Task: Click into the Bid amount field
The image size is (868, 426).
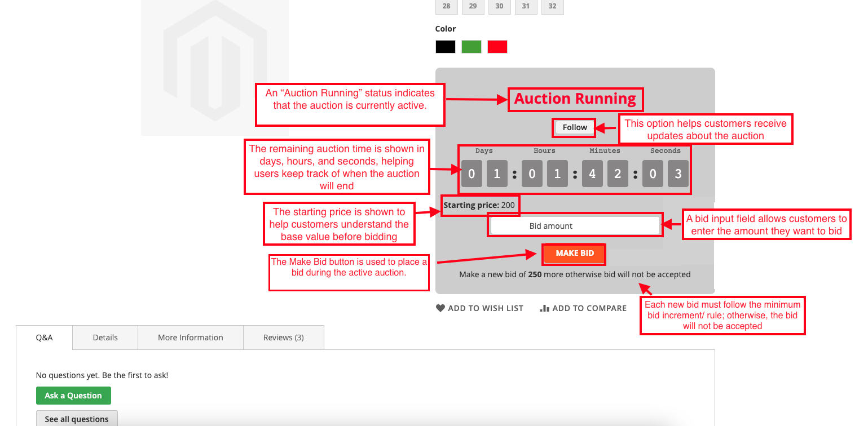Action: point(575,226)
